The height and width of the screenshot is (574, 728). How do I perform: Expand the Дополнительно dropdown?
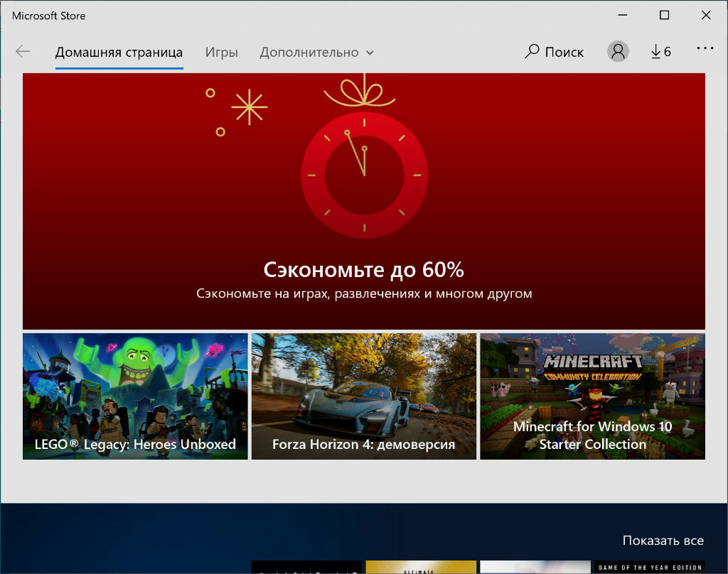click(x=316, y=52)
